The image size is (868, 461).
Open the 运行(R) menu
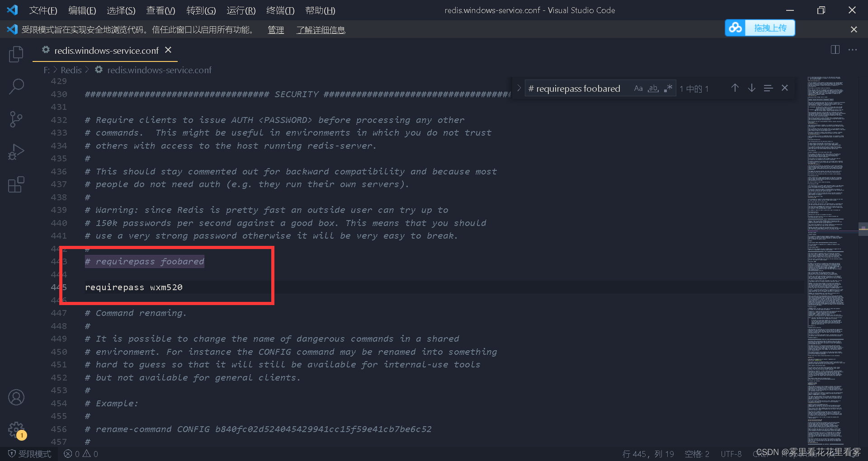[x=241, y=10]
